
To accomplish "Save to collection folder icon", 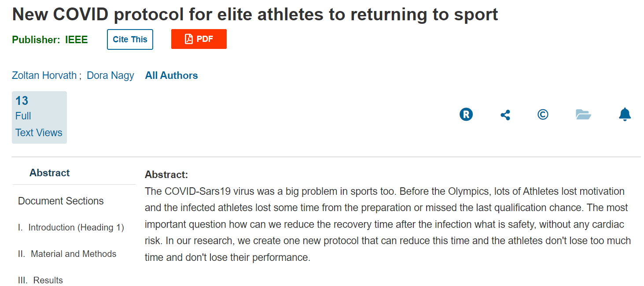I will pyautogui.click(x=583, y=115).
